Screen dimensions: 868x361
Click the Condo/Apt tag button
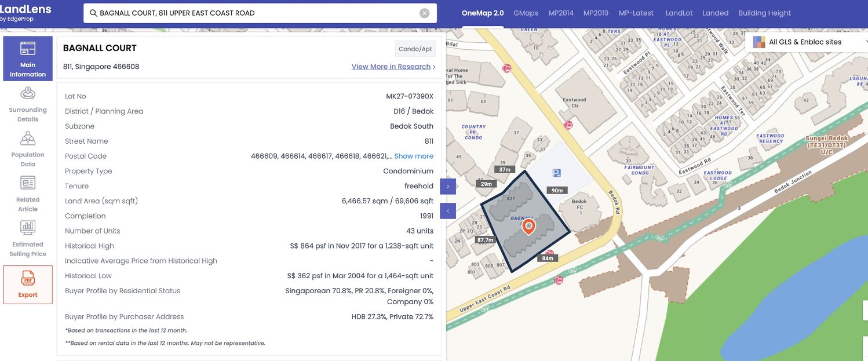(415, 49)
